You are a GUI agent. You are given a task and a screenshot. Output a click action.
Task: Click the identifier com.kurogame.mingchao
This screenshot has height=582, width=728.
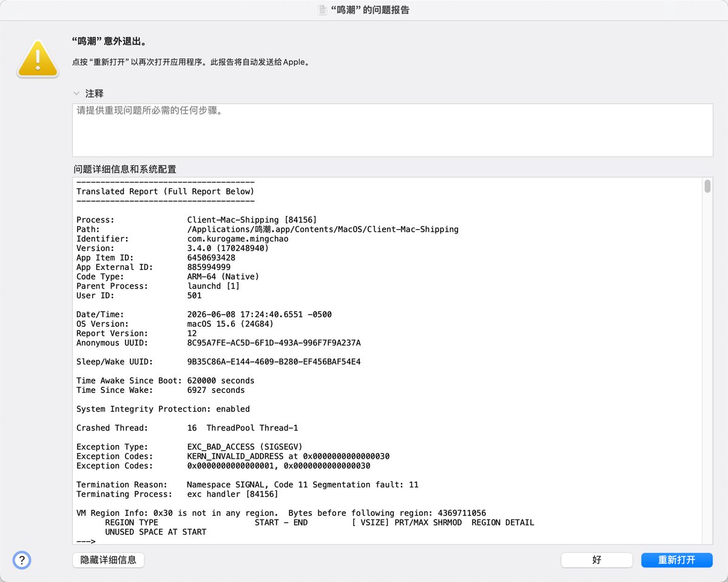click(x=238, y=239)
